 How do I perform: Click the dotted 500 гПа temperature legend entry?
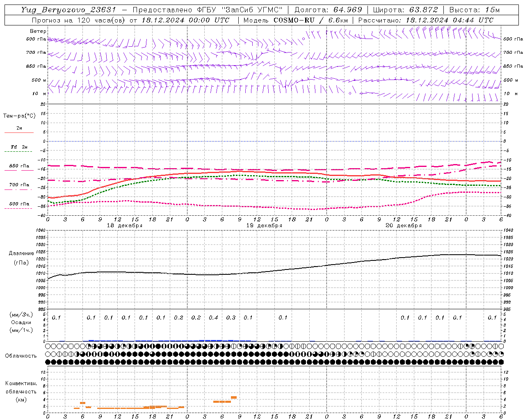pos(19,206)
